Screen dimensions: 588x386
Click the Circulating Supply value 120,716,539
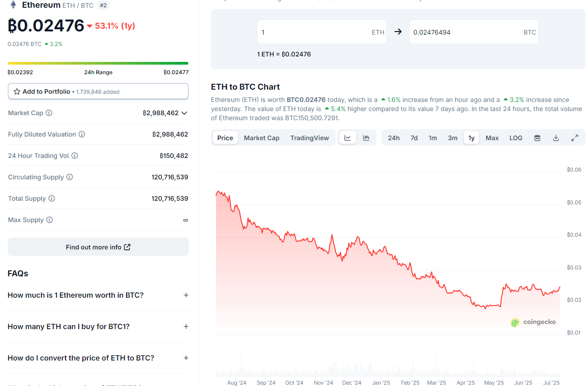[x=170, y=177]
